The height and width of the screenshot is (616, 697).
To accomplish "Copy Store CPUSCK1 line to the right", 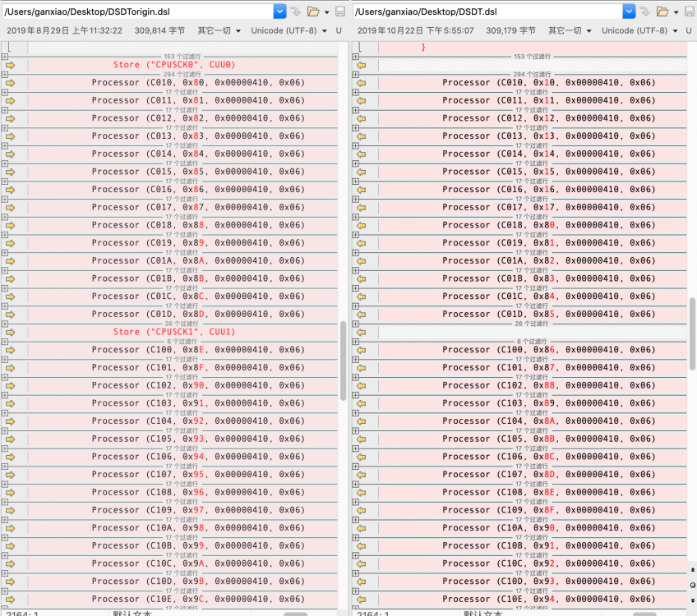I will 10,332.
